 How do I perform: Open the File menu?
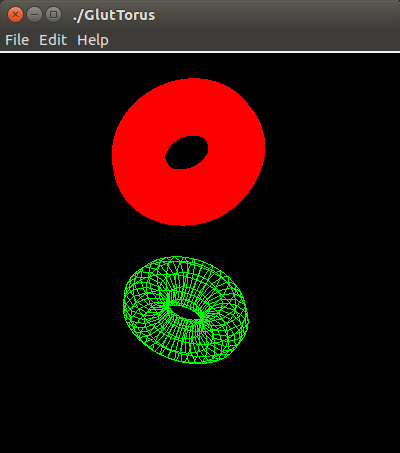[17, 40]
